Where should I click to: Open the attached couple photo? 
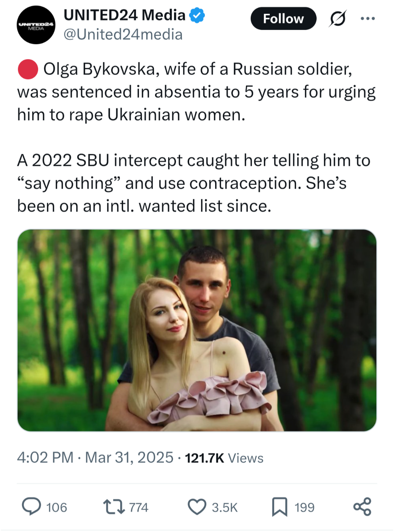[x=197, y=330]
